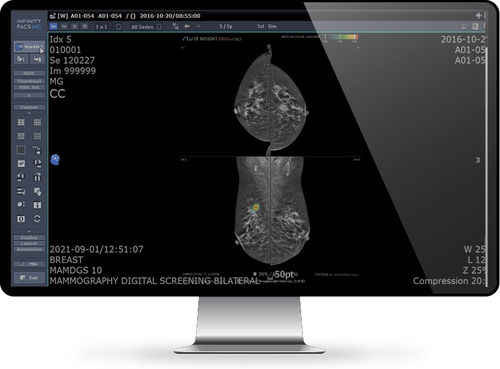
Task: Click the previous study icon below Worklist
Action: click(x=21, y=59)
